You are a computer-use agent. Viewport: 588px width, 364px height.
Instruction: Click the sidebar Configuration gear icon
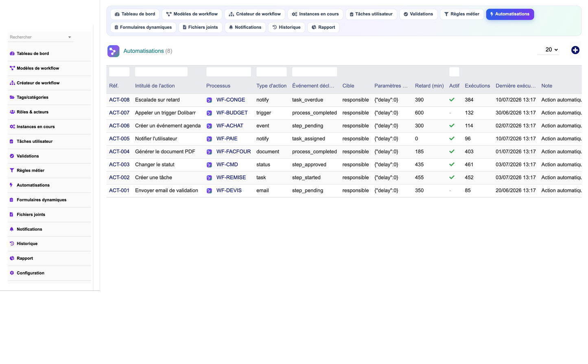click(x=12, y=273)
